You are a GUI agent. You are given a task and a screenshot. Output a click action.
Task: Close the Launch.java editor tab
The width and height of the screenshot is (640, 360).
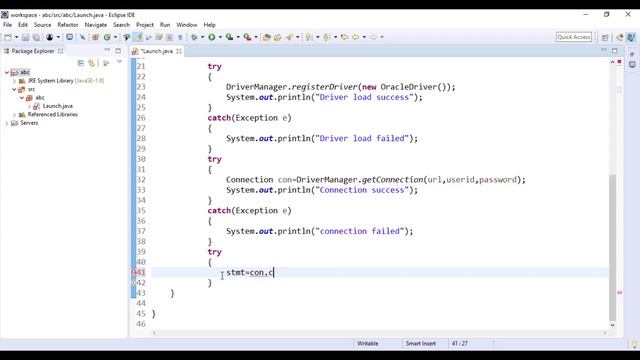click(x=179, y=51)
